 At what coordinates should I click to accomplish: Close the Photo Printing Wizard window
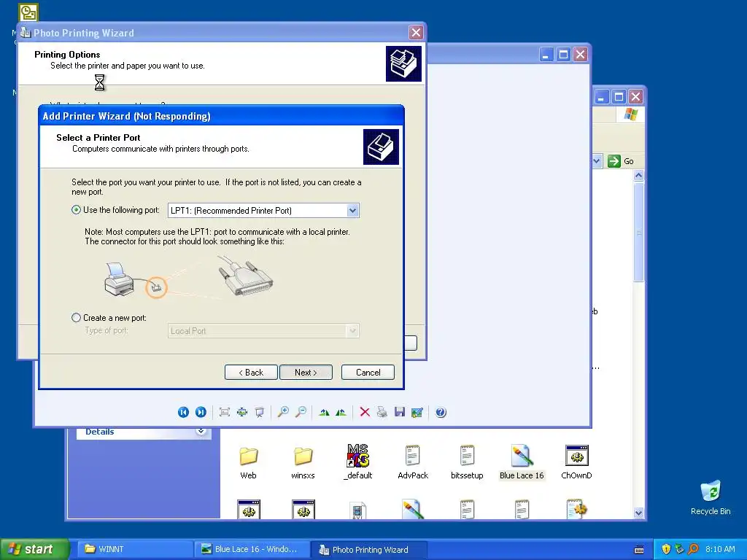click(416, 32)
